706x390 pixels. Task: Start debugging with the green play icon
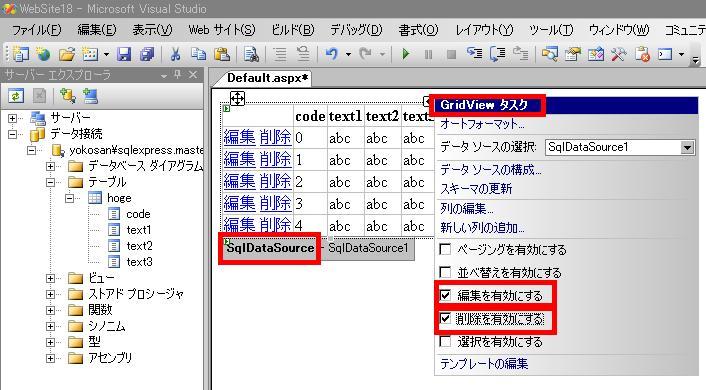(406, 54)
